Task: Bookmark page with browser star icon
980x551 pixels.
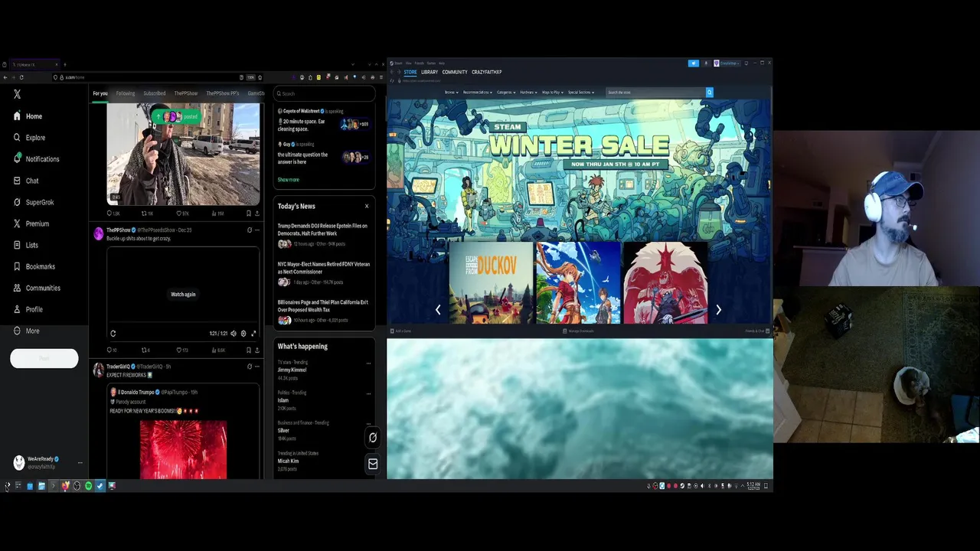Action: point(260,77)
